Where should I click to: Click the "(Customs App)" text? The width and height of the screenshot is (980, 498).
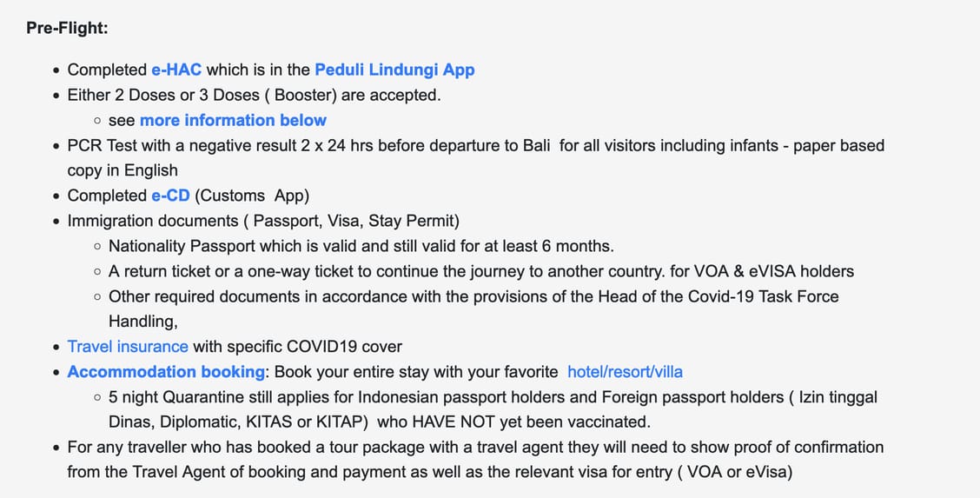pyautogui.click(x=252, y=196)
